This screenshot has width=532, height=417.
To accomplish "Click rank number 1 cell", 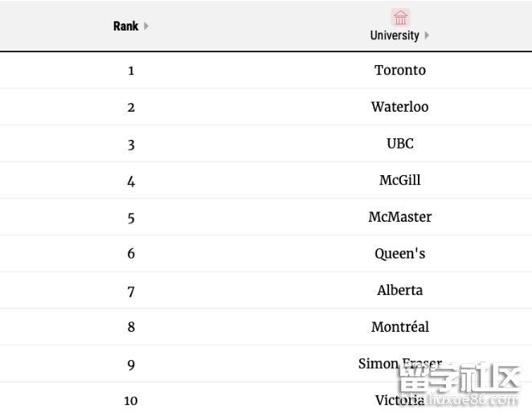I will click(131, 71).
